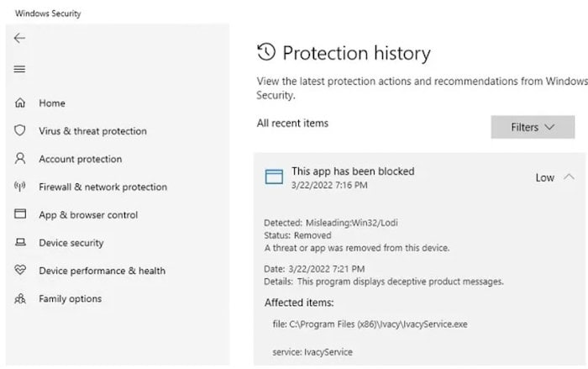Open Family options section
Screen dimensions: 588x369
(70, 298)
